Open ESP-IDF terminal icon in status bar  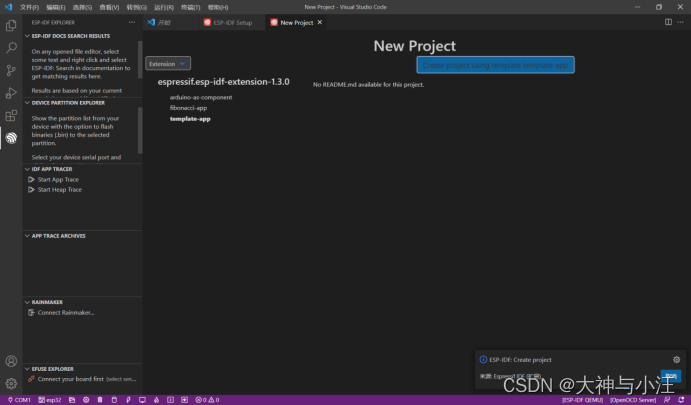[x=170, y=400]
